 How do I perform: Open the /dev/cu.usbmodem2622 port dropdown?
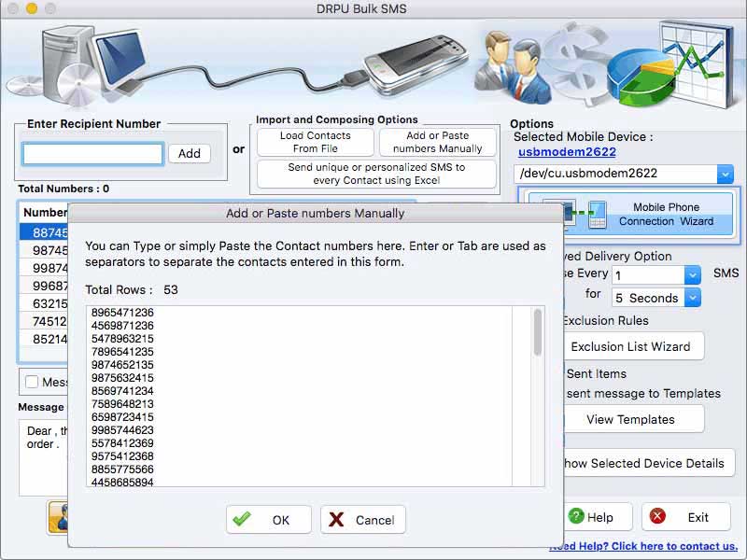click(x=724, y=174)
